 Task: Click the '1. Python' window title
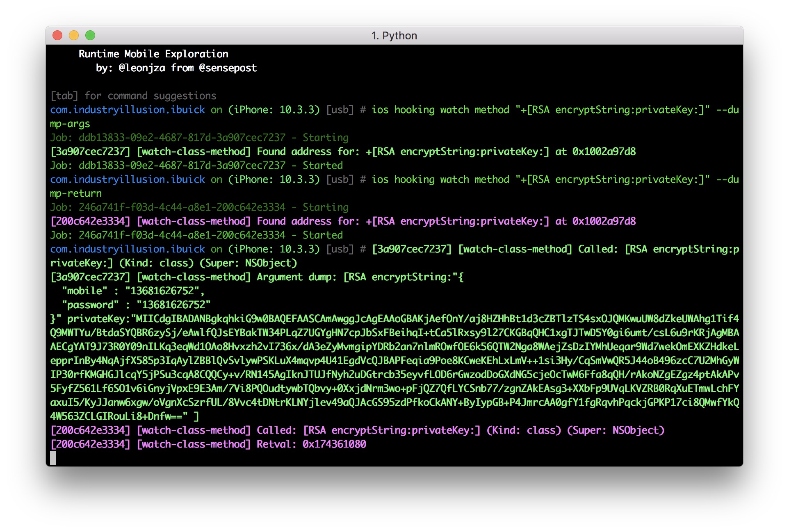pos(394,36)
